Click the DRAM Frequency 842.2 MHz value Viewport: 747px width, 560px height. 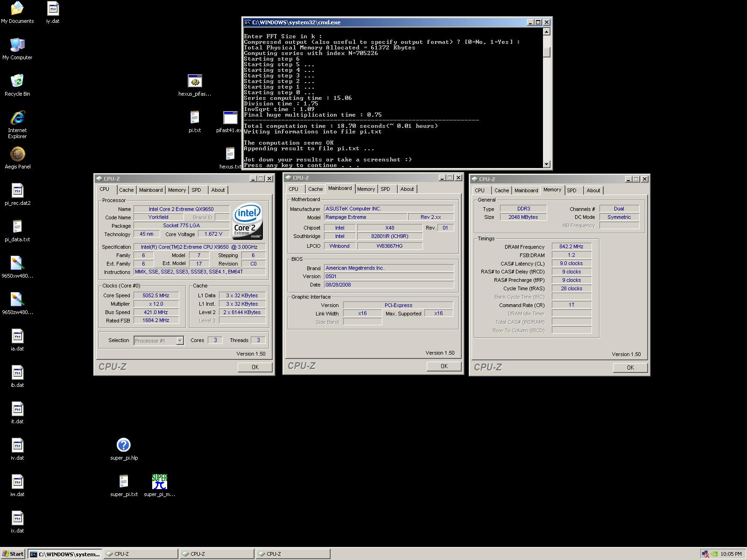coord(571,246)
